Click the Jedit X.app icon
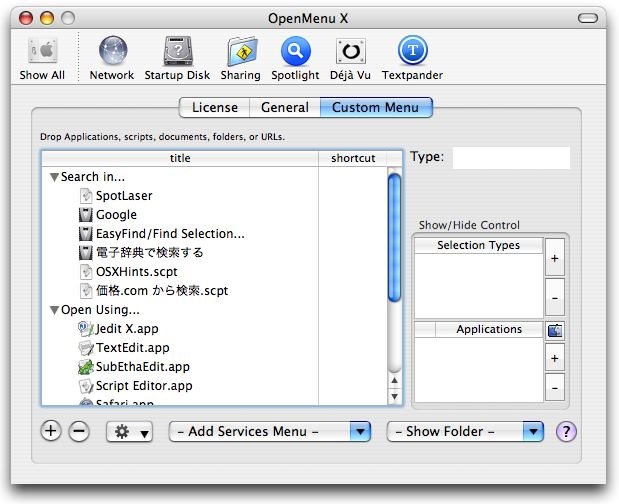 86,328
